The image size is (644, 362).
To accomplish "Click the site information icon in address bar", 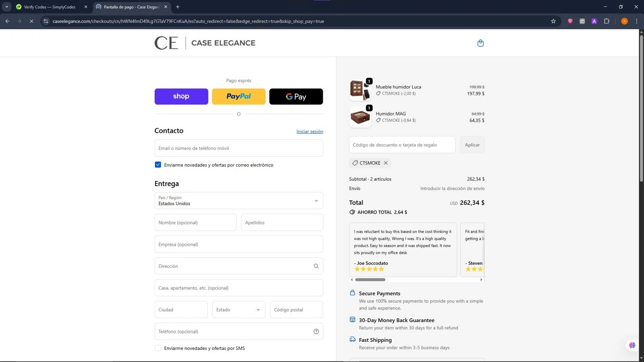I will [46, 21].
